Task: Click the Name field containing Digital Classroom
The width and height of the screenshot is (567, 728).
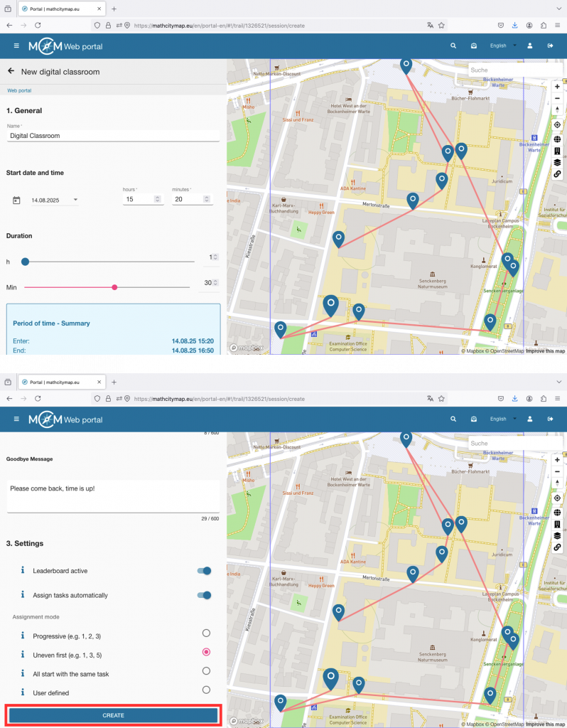Action: pyautogui.click(x=112, y=135)
